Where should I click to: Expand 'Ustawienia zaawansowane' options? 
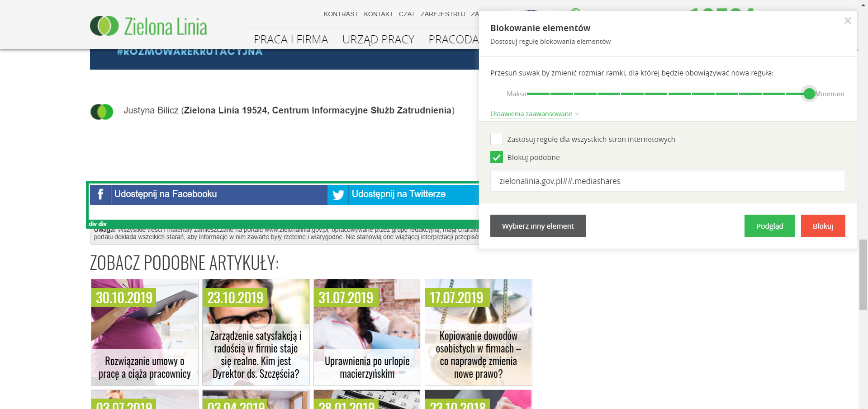(x=531, y=113)
